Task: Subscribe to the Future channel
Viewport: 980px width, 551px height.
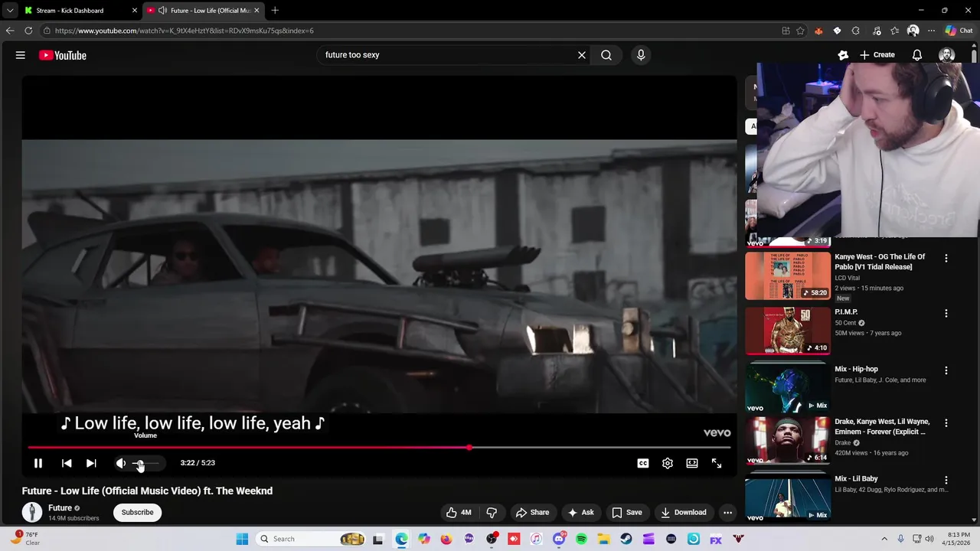Action: click(138, 512)
